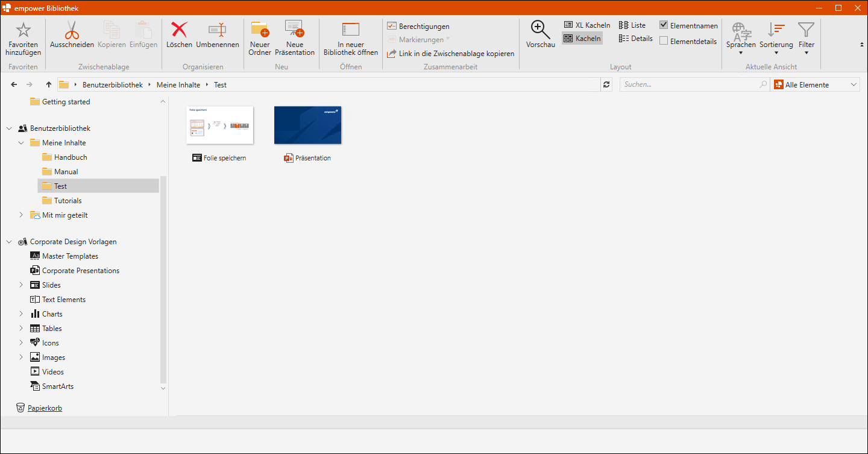868x454 pixels.
Task: Click the Ausschneiden scissors icon
Action: (x=72, y=30)
